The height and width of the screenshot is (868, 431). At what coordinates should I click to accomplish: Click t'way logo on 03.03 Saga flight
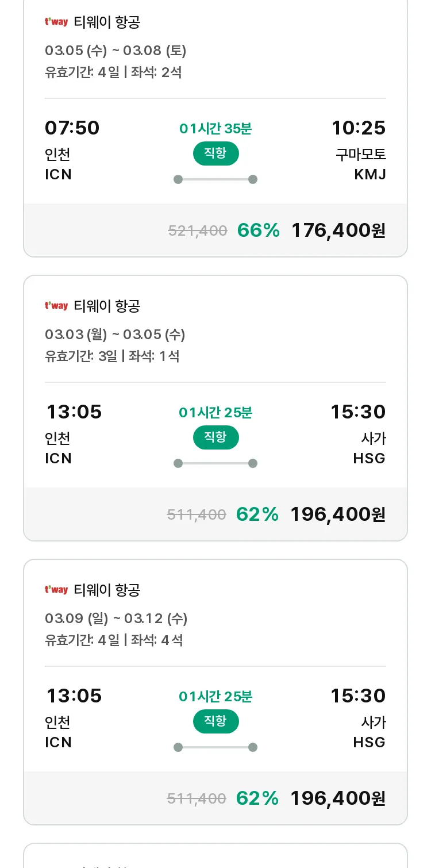coord(56,306)
